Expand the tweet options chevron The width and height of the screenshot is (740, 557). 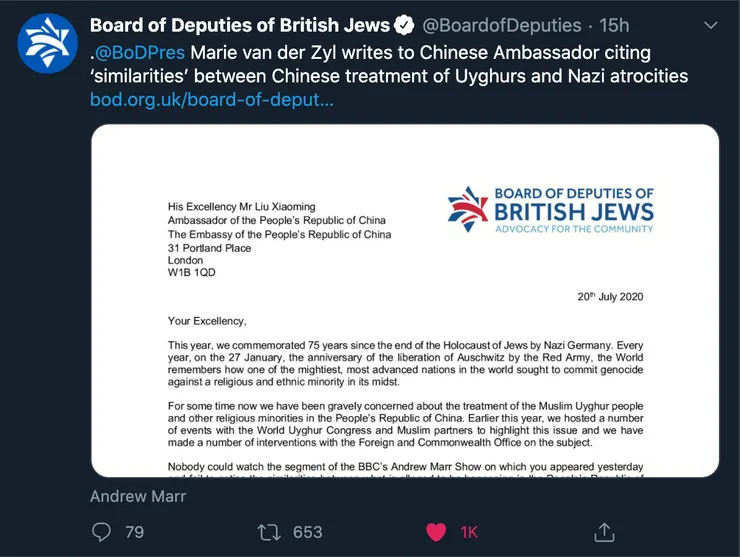click(x=710, y=24)
